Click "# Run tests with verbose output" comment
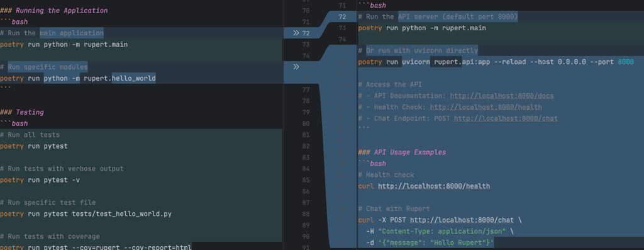 coord(62,169)
